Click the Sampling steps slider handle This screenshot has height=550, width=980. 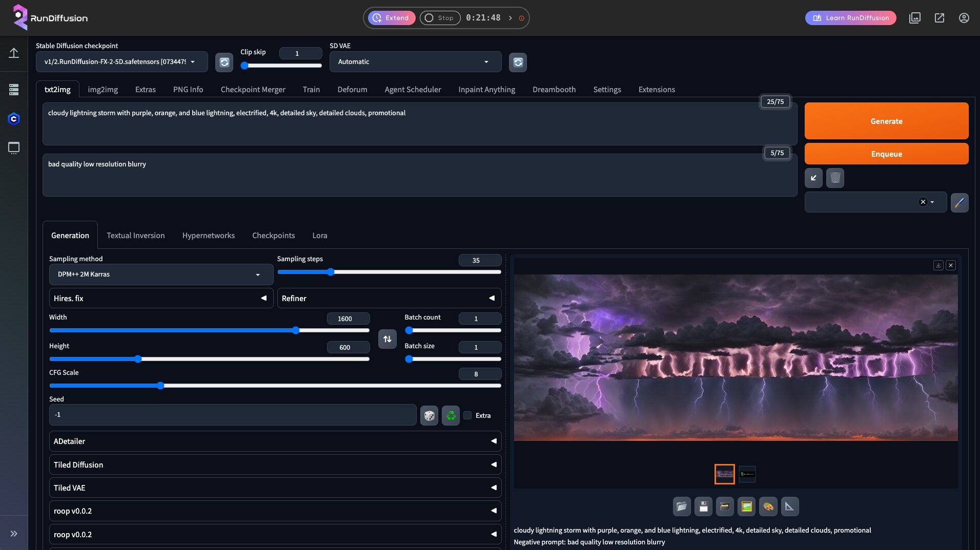point(331,272)
